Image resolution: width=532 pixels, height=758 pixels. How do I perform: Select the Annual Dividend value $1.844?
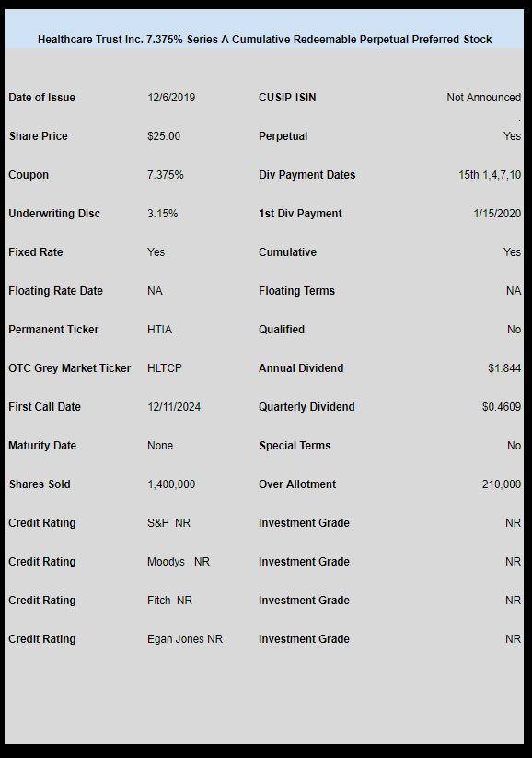point(504,368)
